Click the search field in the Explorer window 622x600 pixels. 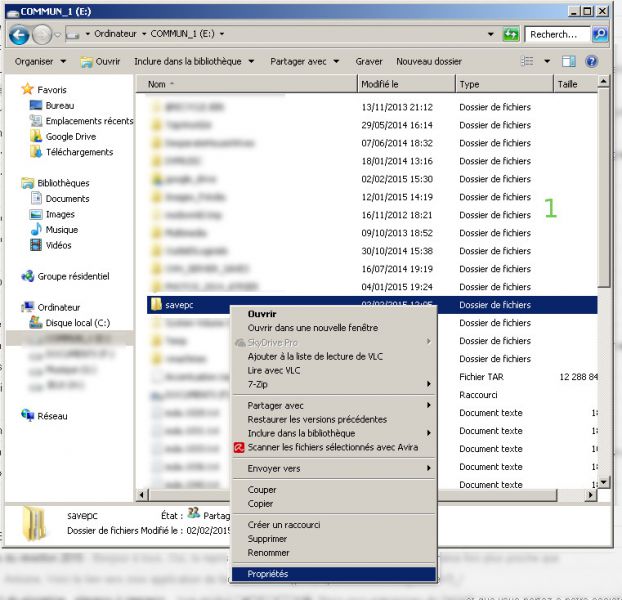[556, 35]
